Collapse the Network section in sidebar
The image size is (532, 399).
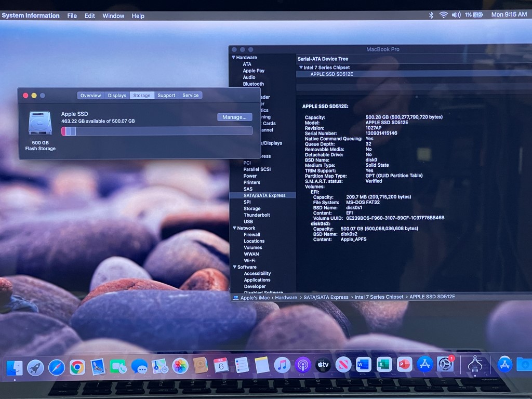(x=234, y=228)
